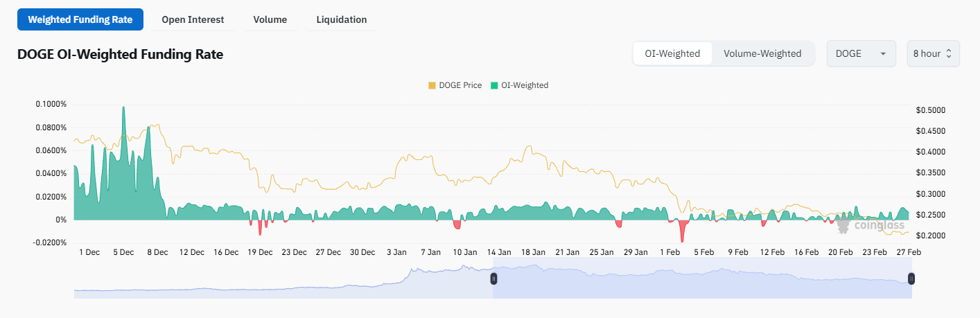The height and width of the screenshot is (318, 980).
Task: Switch to Volume-Weighted mode
Action: coord(762,54)
